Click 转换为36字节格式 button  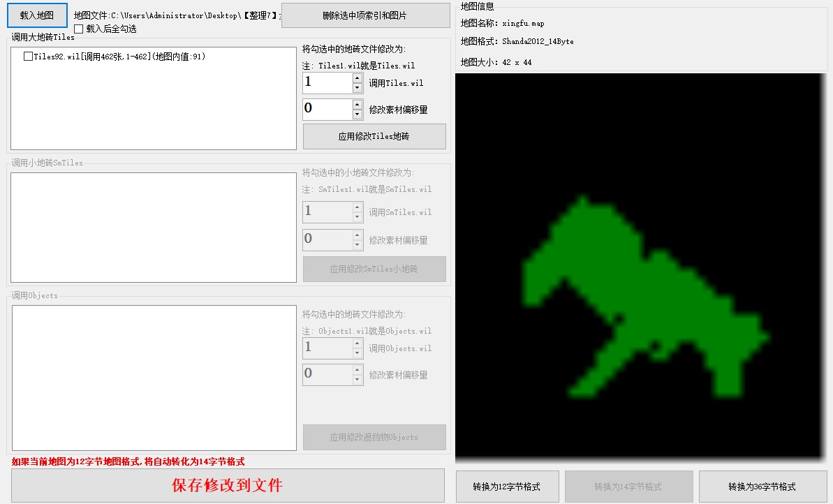[x=762, y=487]
